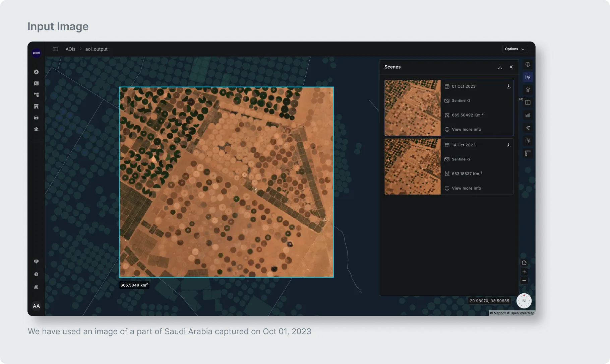The height and width of the screenshot is (364, 610).
Task: Click the Scenes panel title
Action: (392, 67)
